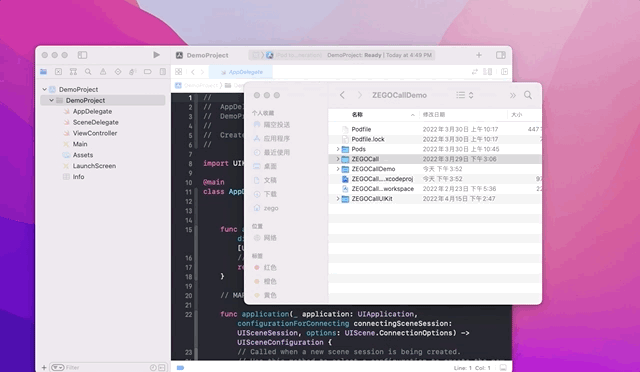Screen dimensions: 640x372
Task: Select the AppDelegate editor tab
Action: 241,72
